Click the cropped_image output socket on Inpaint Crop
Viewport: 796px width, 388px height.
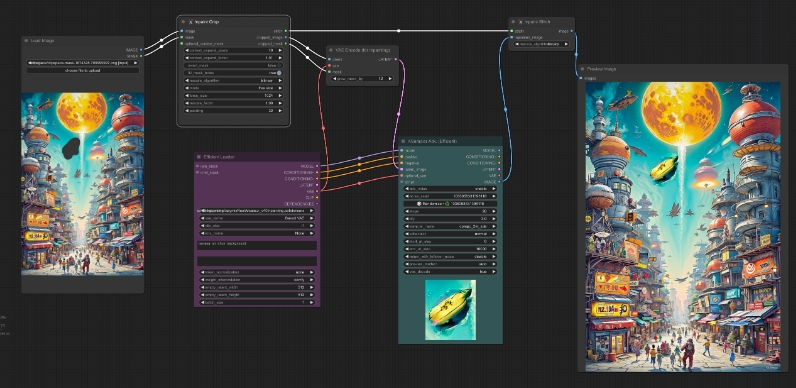point(286,37)
